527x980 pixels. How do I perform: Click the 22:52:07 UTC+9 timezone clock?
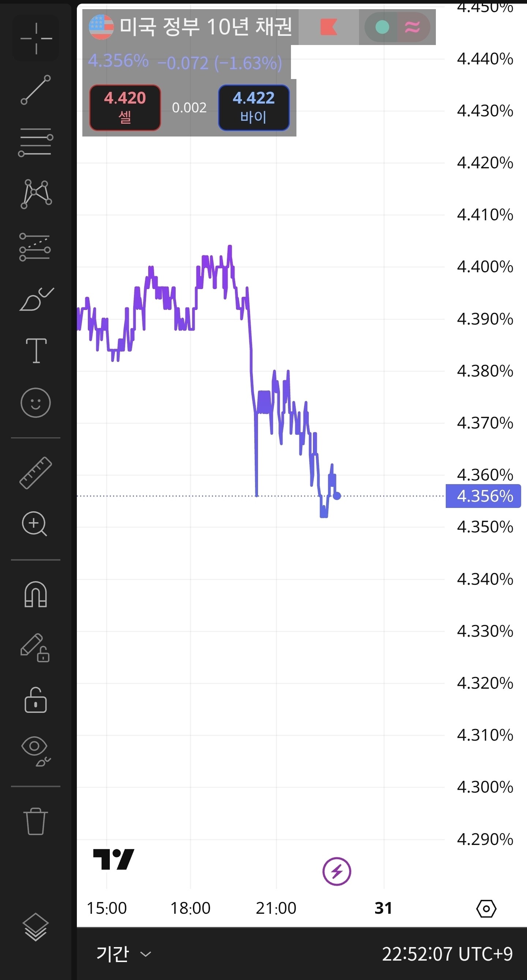point(447,954)
